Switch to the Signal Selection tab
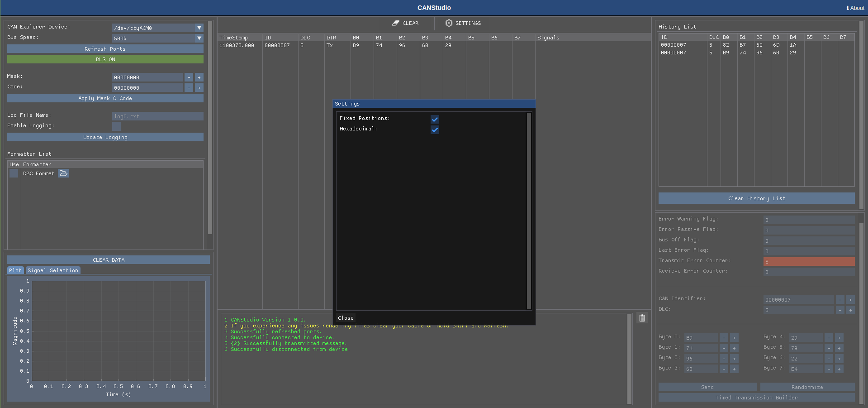 point(53,270)
